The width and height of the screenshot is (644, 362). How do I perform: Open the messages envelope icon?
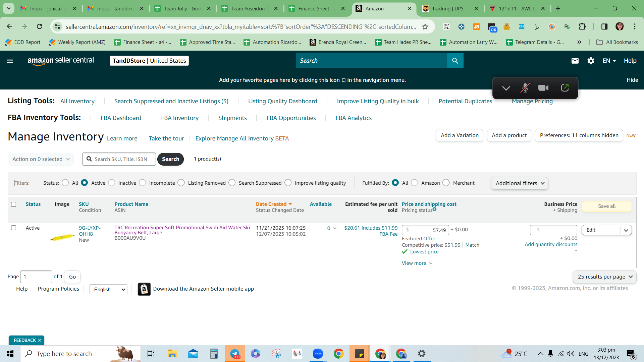click(575, 61)
